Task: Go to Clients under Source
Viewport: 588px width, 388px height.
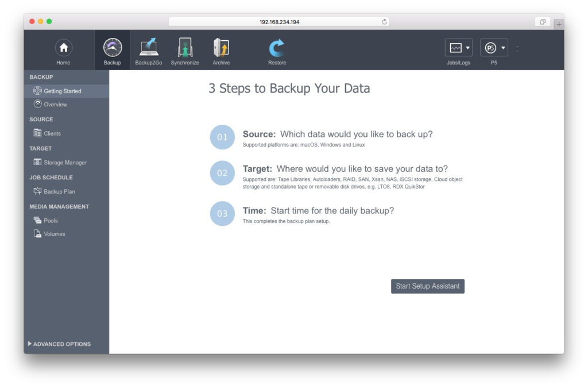Action: click(x=52, y=133)
